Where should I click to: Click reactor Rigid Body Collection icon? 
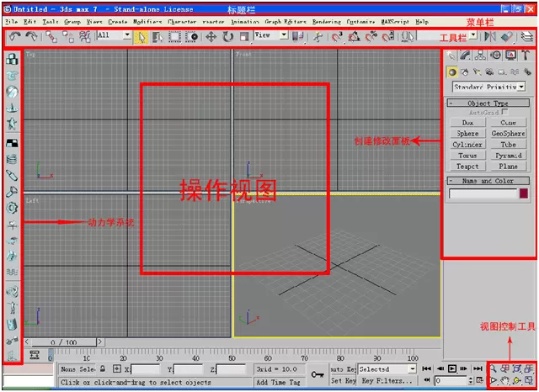[x=12, y=59]
